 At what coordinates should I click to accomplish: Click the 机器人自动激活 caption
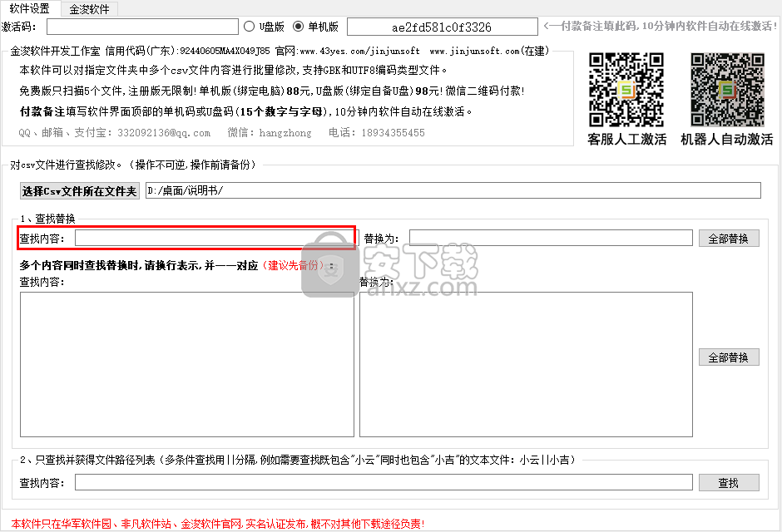(x=726, y=140)
